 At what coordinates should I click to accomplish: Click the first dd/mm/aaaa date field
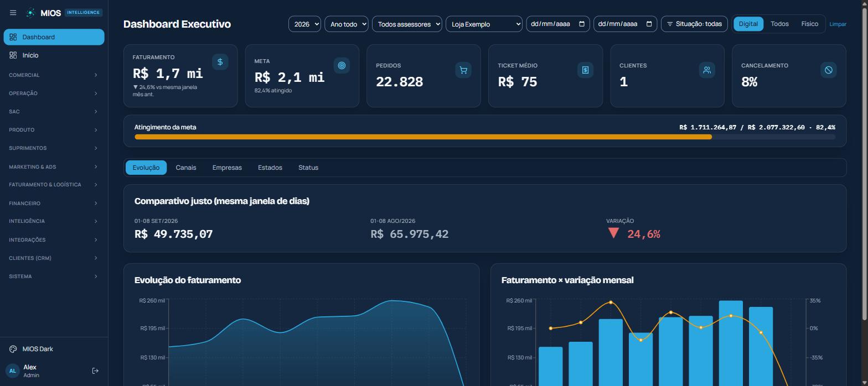tap(558, 24)
